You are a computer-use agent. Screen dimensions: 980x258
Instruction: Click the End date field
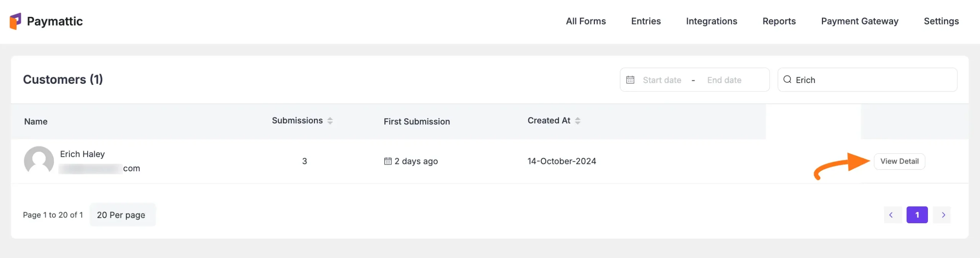724,80
